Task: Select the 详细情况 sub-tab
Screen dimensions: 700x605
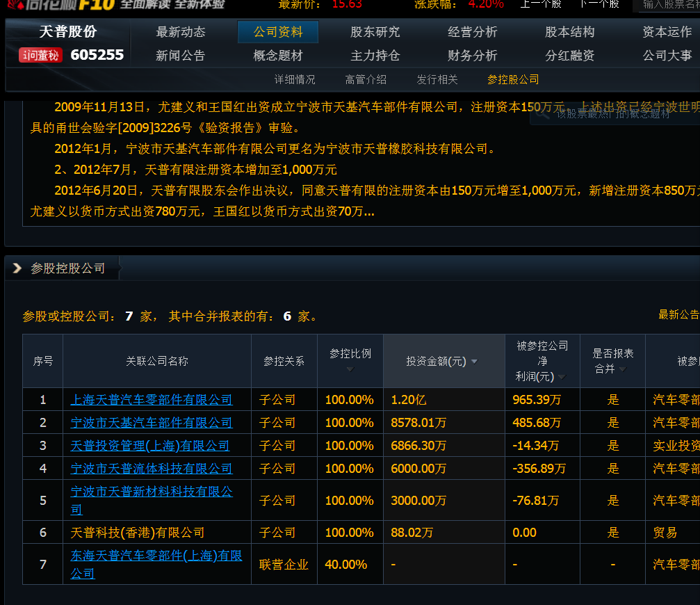Action: coord(295,79)
